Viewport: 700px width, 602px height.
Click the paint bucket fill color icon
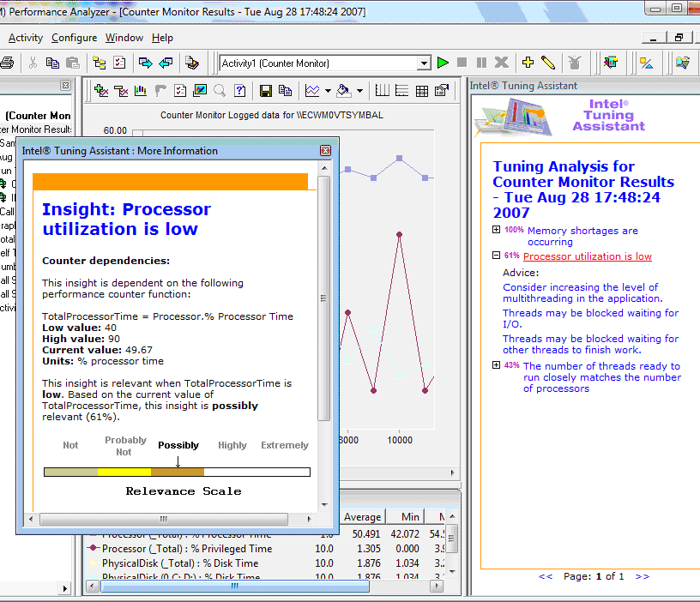343,91
